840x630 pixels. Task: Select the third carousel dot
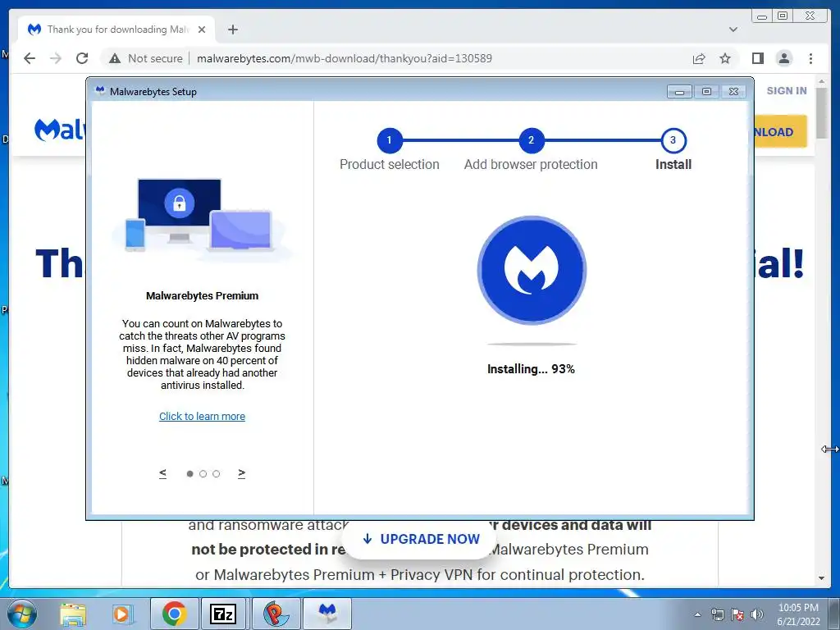216,473
